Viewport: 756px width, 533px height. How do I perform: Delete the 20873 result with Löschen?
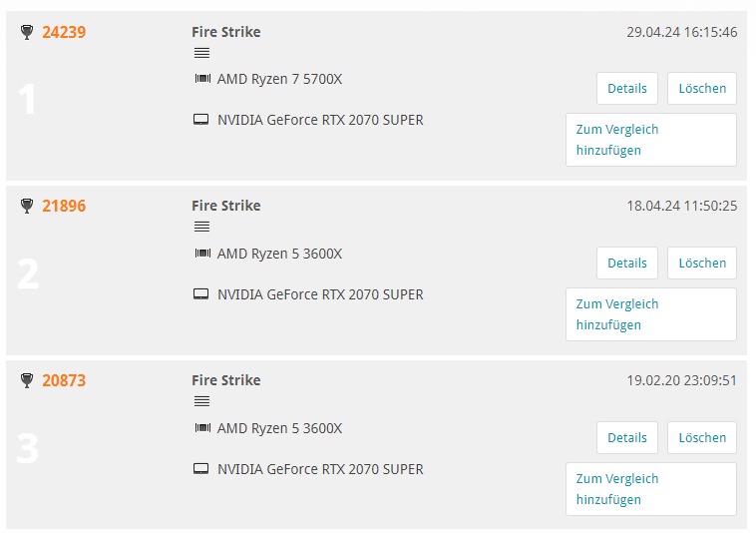click(702, 437)
